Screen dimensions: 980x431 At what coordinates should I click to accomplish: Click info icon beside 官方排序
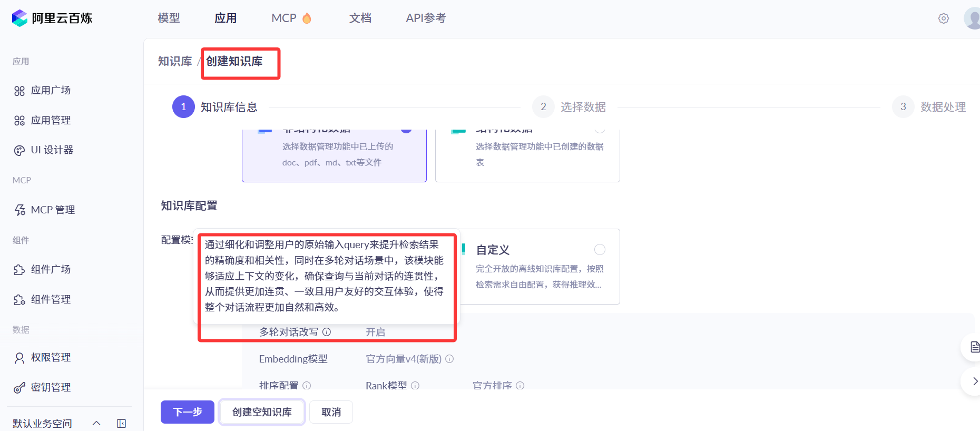pos(520,386)
